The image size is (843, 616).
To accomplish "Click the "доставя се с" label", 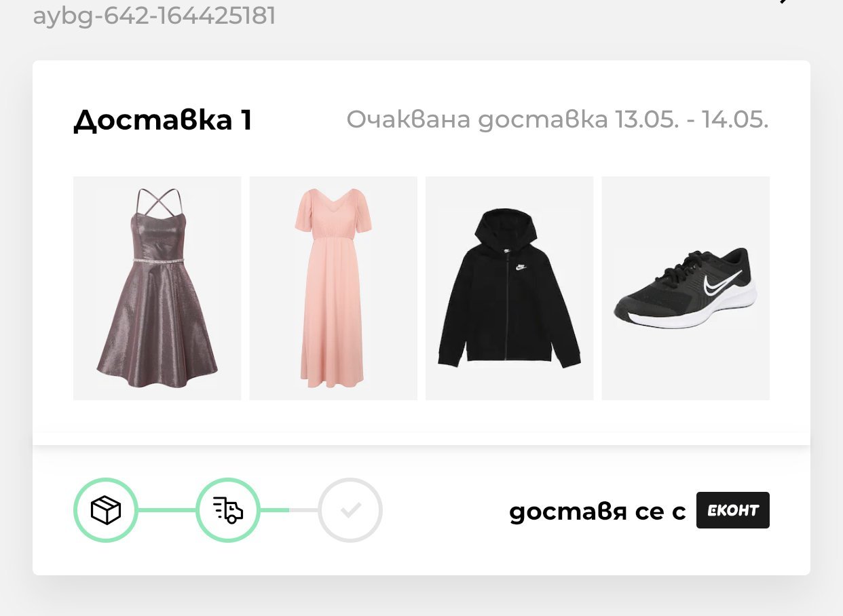I will pyautogui.click(x=597, y=511).
